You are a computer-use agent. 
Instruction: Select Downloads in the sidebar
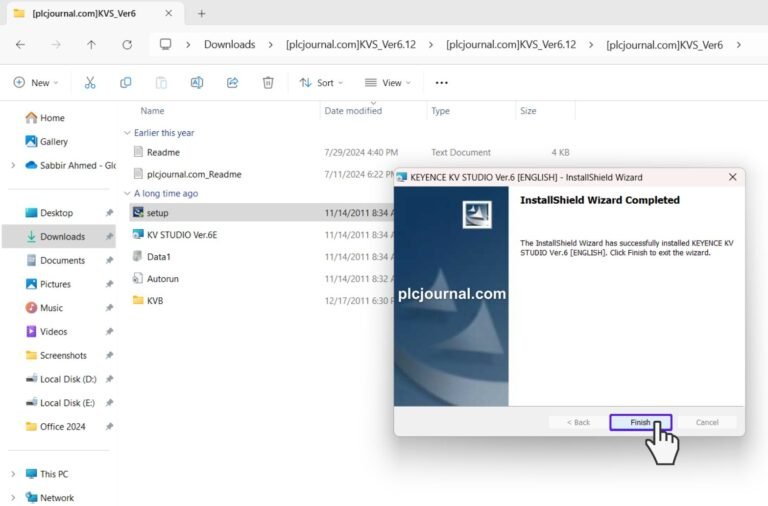pos(59,237)
